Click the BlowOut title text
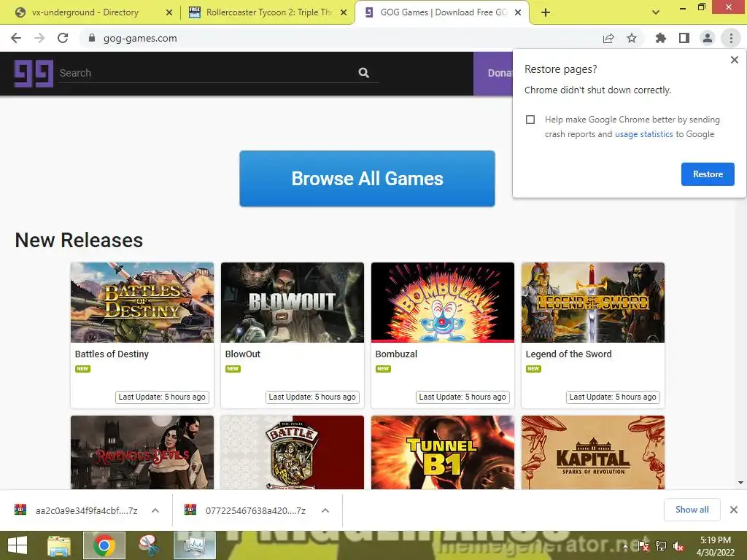 coord(242,354)
